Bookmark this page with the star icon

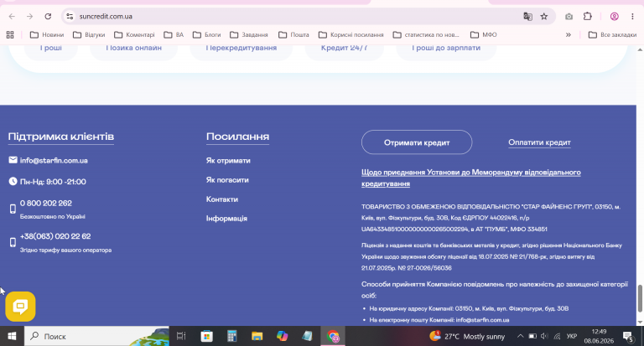(x=543, y=17)
